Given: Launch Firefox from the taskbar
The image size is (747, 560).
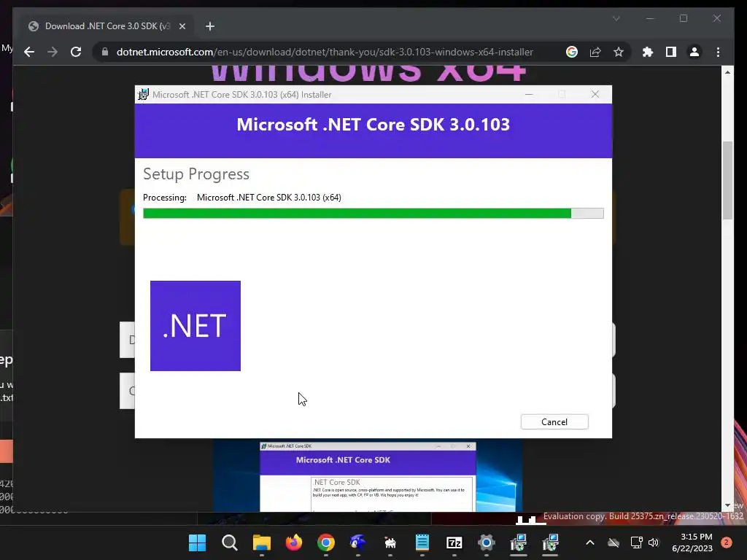Looking at the screenshot, I should [294, 542].
